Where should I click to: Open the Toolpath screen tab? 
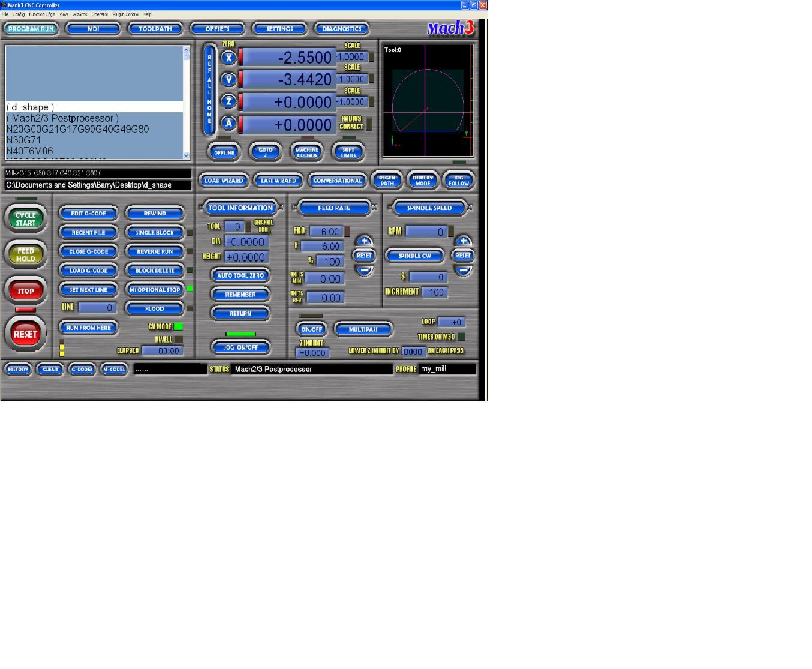pos(155,28)
